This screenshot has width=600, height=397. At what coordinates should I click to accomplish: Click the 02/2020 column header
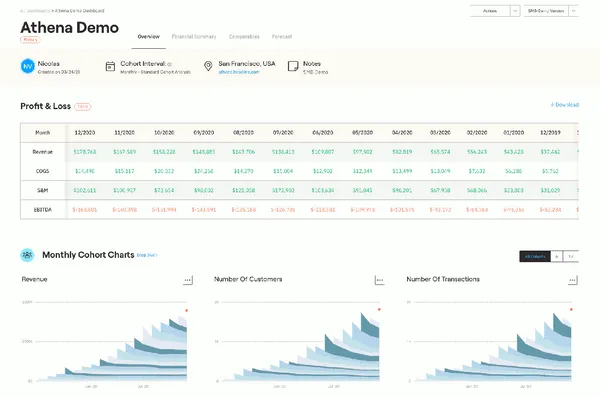click(477, 132)
